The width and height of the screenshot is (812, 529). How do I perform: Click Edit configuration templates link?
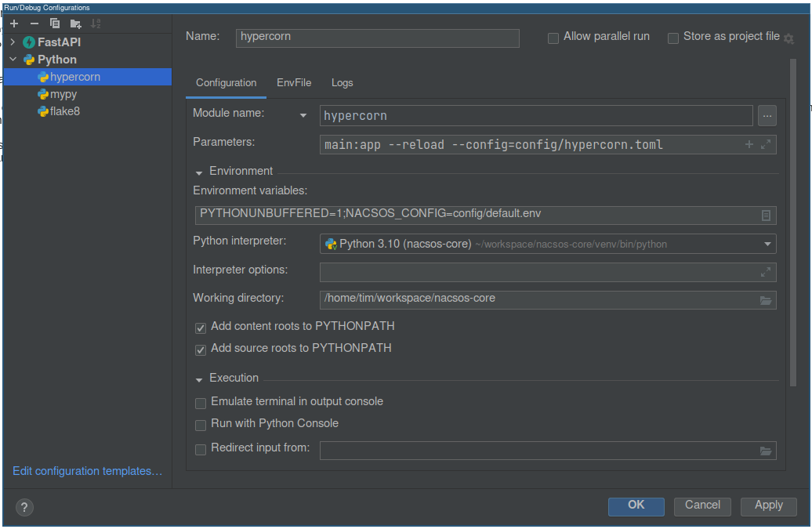[87, 471]
